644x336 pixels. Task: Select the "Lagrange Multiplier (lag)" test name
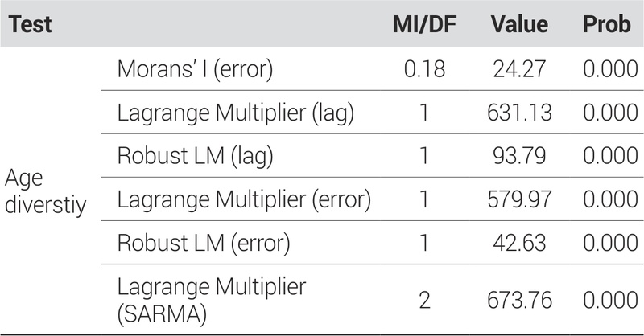pos(233,113)
